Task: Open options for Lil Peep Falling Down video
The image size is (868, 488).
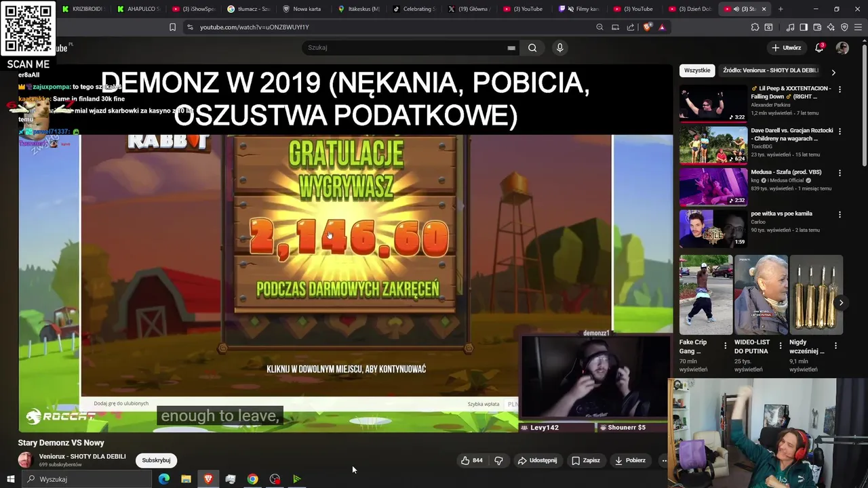Action: [840, 89]
